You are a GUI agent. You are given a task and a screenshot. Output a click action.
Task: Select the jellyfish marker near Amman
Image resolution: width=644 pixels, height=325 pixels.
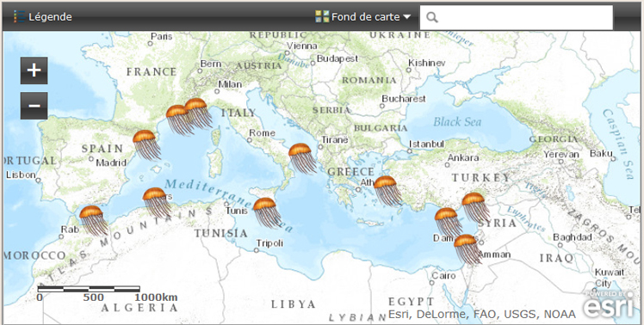pyautogui.click(x=468, y=249)
